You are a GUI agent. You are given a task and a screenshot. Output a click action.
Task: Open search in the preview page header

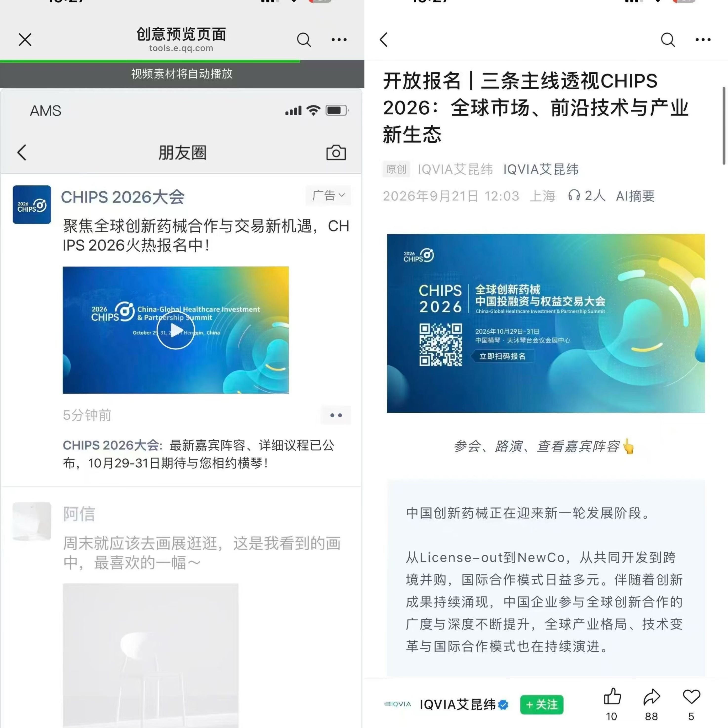click(304, 40)
